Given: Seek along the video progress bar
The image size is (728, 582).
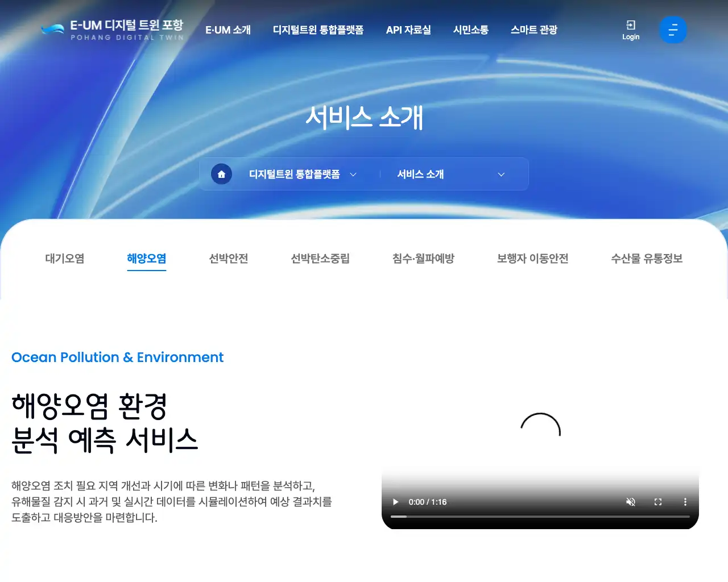Looking at the screenshot, I should point(540,517).
